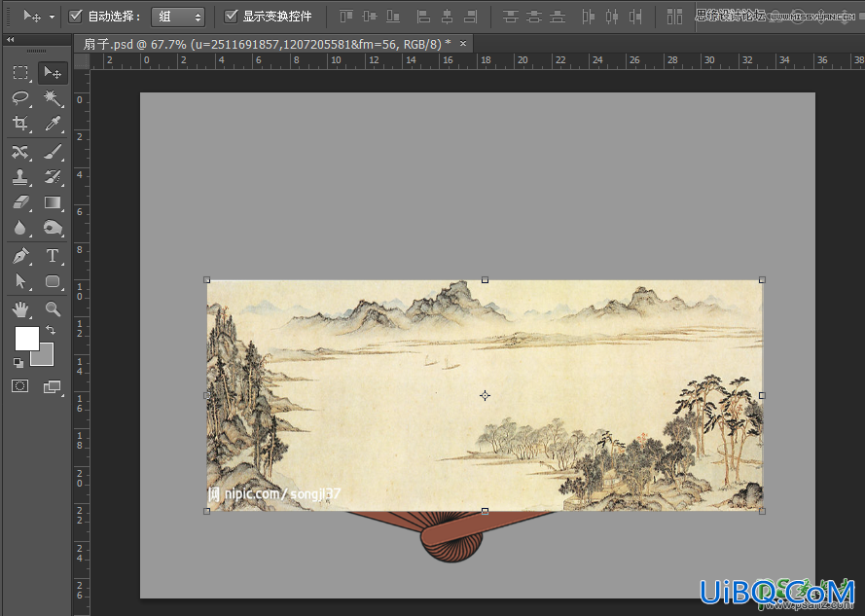Select the Zoom magnifier tool
865x616 pixels.
click(53, 309)
